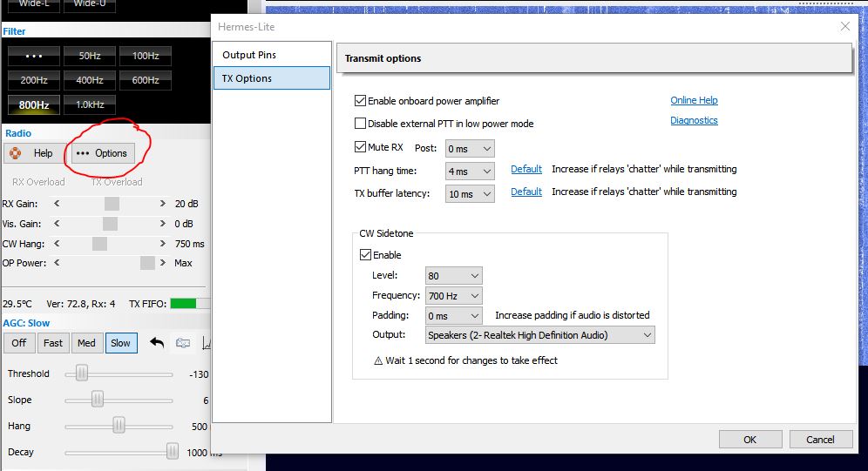868x471 pixels.
Task: Click the AGC camera icon beside undo
Action: [183, 342]
